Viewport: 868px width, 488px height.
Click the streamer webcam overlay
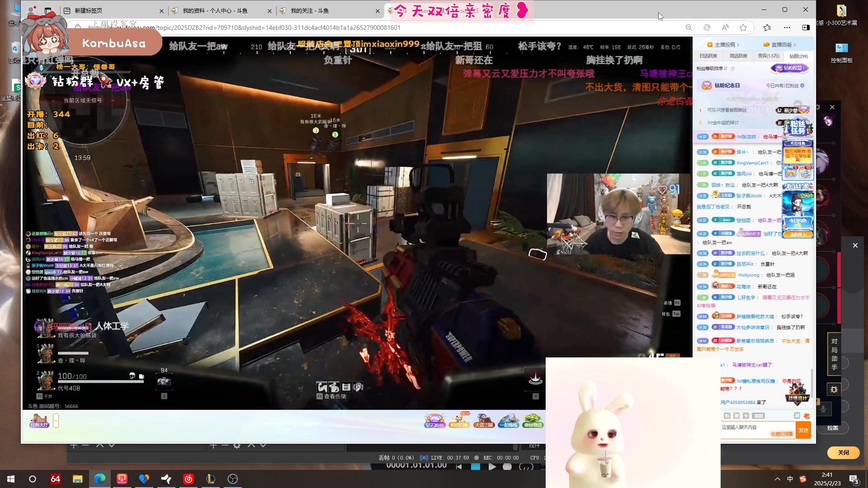click(618, 214)
